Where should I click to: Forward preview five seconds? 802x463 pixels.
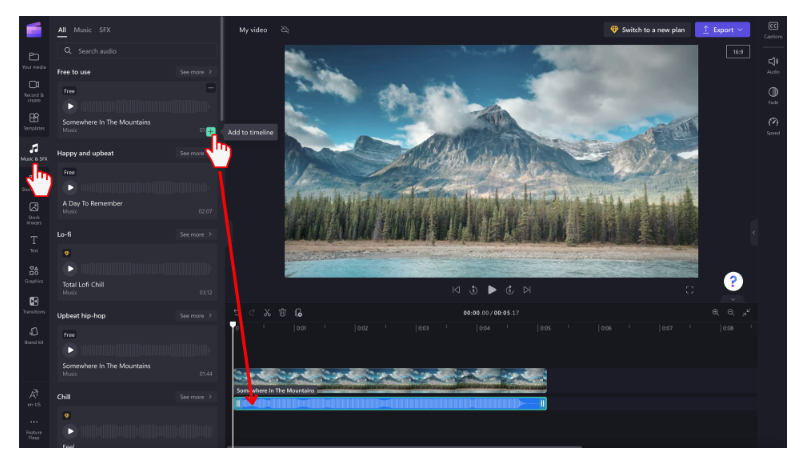point(509,290)
